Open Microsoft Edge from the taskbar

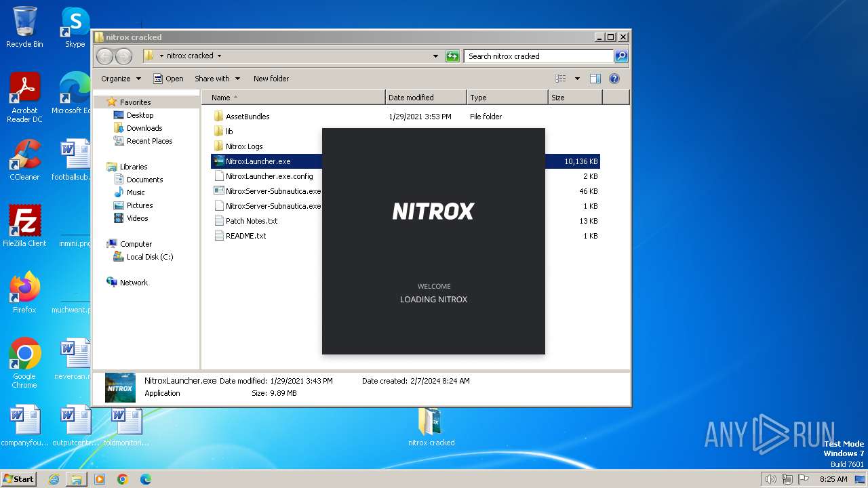click(146, 479)
